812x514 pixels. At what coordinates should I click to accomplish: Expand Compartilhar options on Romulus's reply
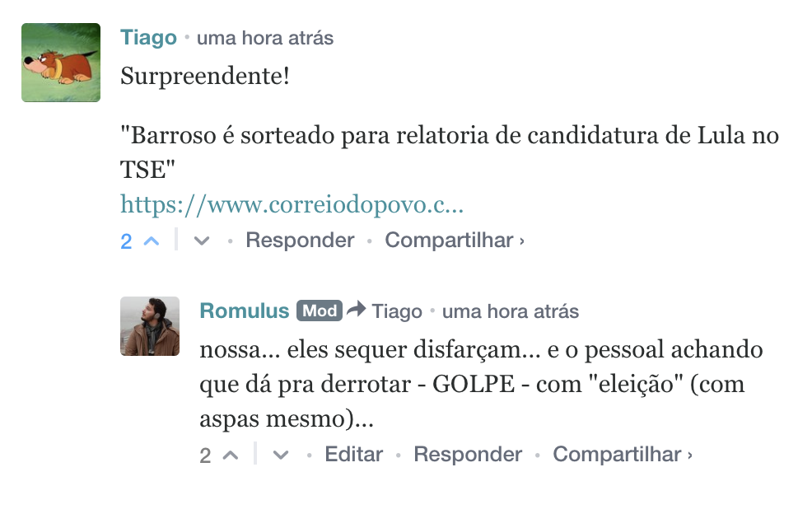click(x=622, y=455)
